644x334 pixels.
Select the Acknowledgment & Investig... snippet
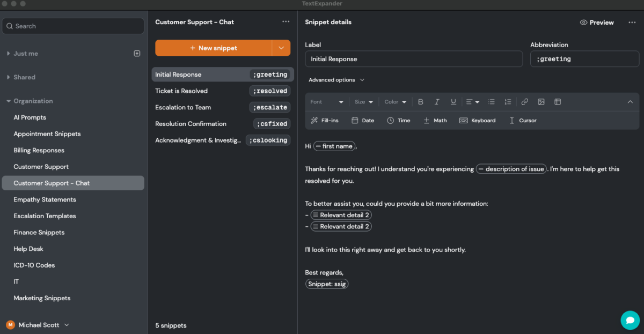point(223,140)
